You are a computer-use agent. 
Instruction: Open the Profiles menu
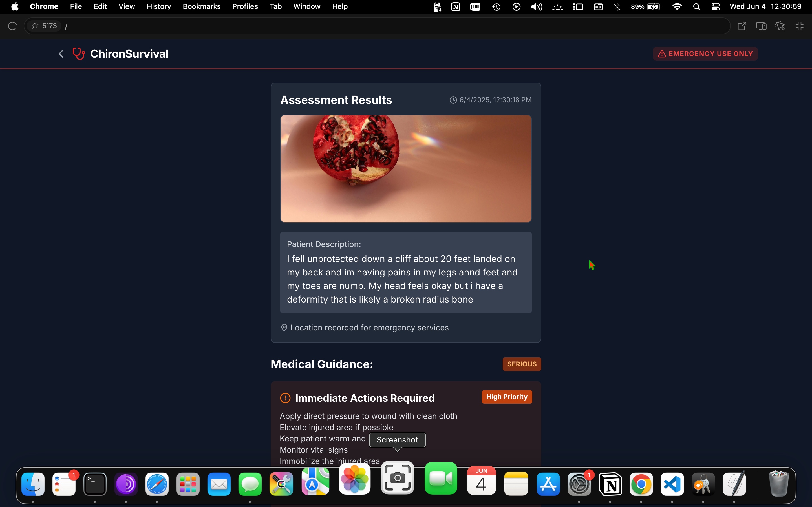tap(245, 7)
